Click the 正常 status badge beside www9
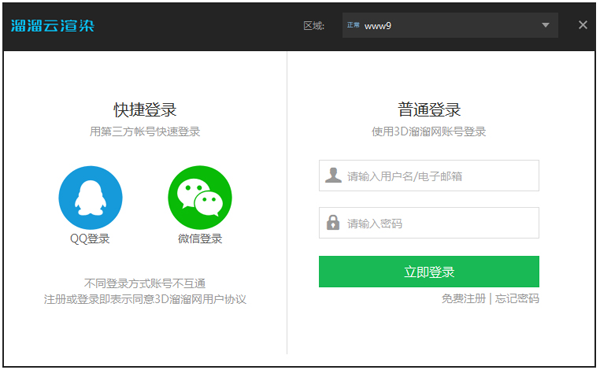Image resolution: width=600 pixels, height=370 pixels. point(353,25)
